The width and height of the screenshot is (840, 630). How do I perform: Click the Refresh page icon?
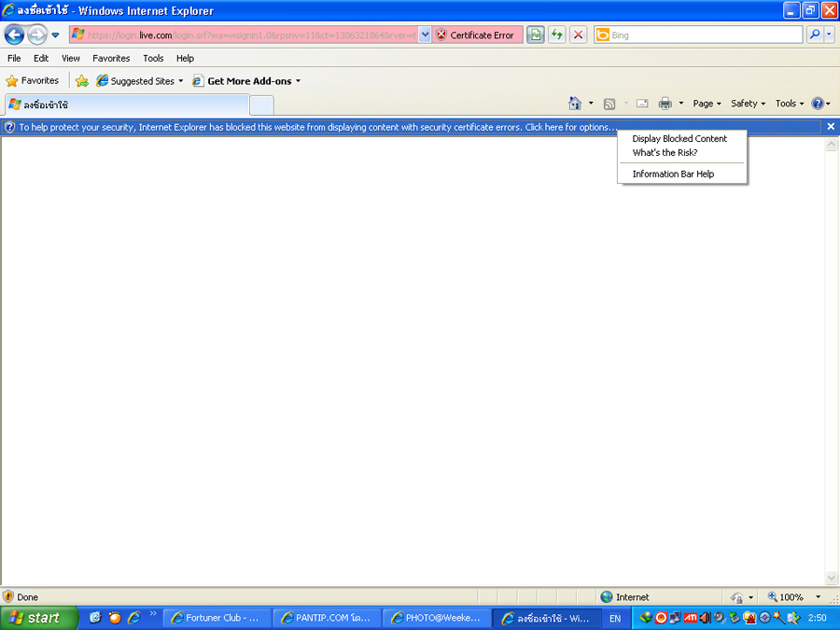pyautogui.click(x=557, y=35)
